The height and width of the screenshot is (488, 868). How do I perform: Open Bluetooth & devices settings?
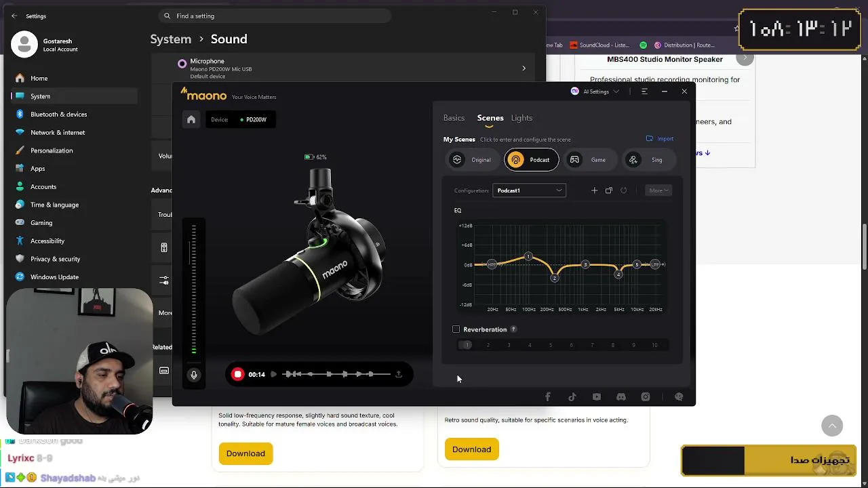[75, 114]
